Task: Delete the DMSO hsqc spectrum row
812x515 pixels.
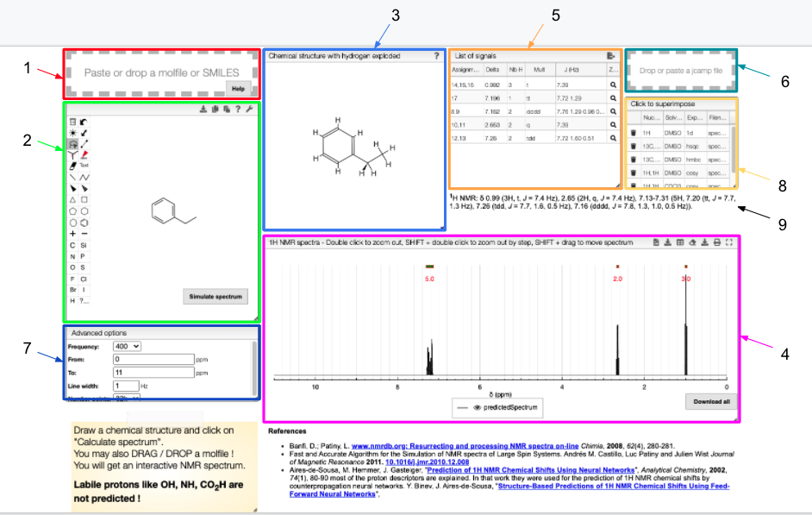Action: 633,147
